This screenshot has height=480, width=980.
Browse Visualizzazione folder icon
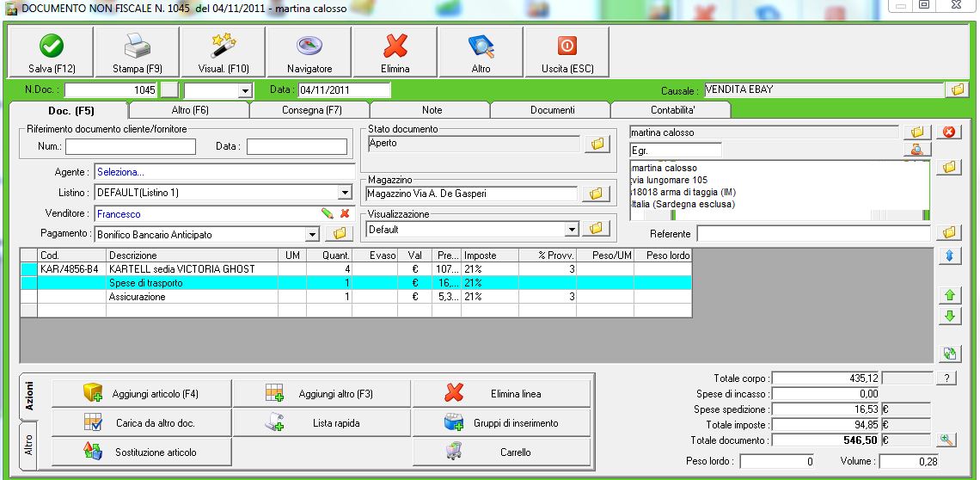click(x=596, y=229)
